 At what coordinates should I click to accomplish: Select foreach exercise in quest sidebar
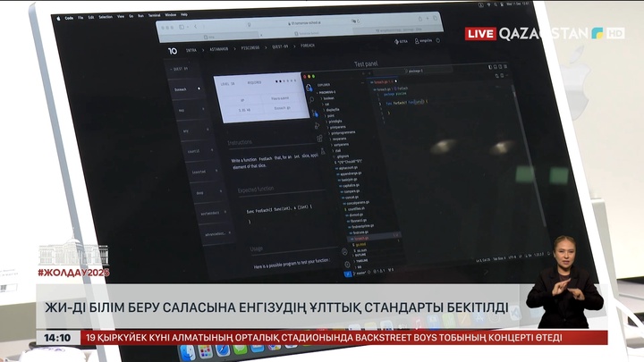click(x=187, y=89)
